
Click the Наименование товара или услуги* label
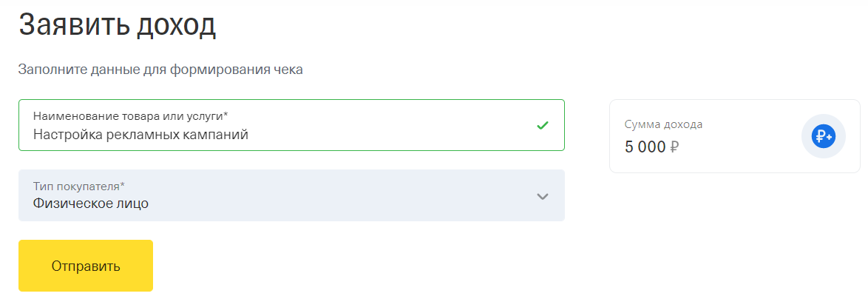(x=130, y=116)
